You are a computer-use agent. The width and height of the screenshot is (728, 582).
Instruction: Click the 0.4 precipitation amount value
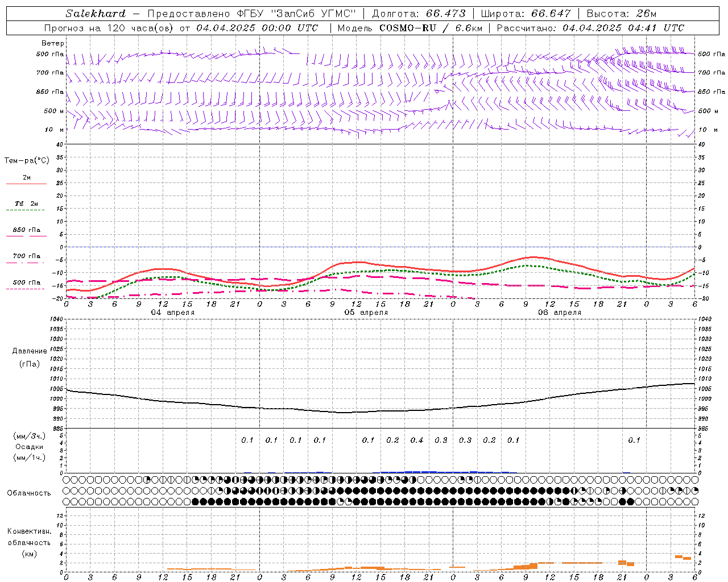(417, 440)
